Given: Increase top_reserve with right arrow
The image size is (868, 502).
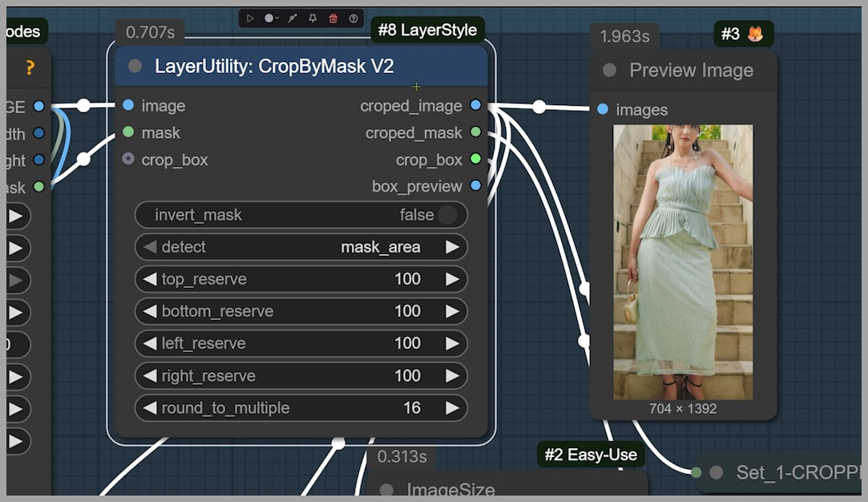Looking at the screenshot, I should (x=453, y=279).
